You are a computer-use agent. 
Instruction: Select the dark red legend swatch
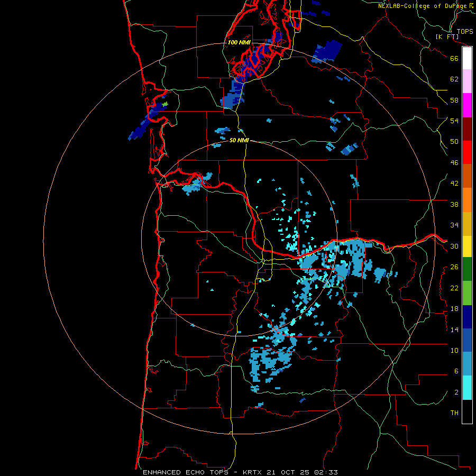pyautogui.click(x=467, y=129)
